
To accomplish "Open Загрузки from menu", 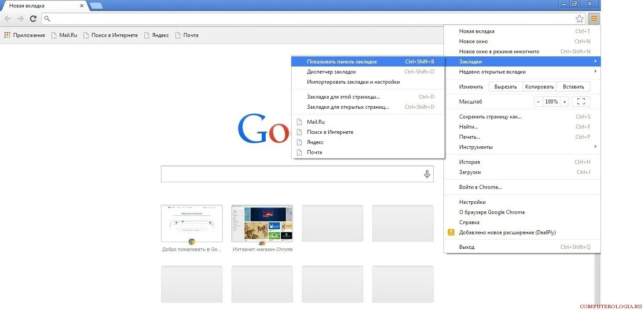I will [522, 172].
